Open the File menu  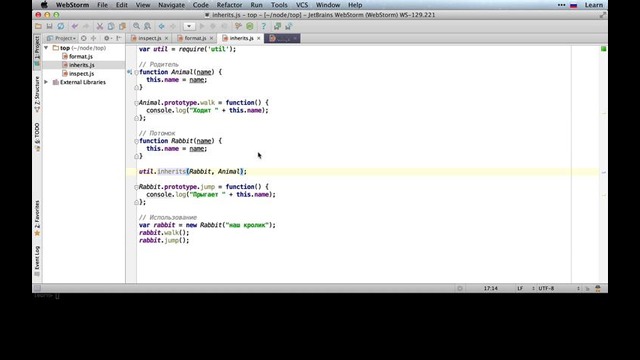click(x=102, y=5)
